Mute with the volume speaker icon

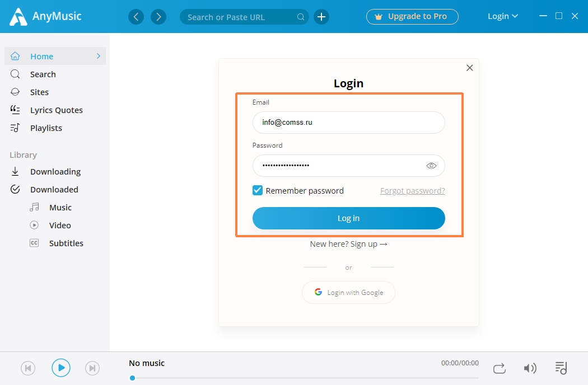click(x=530, y=369)
